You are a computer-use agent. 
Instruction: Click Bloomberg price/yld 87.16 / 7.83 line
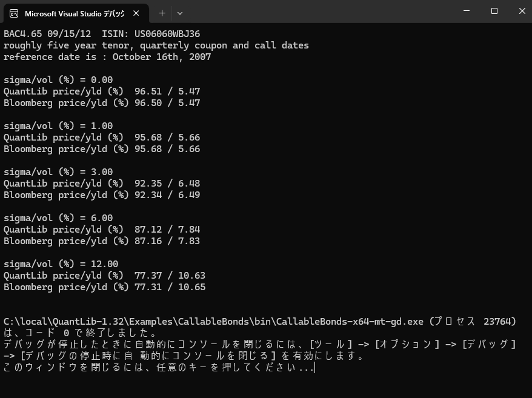tap(102, 242)
